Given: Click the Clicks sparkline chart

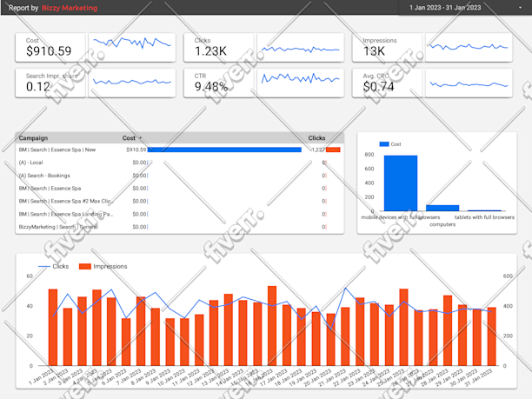Looking at the screenshot, I should point(300,48).
